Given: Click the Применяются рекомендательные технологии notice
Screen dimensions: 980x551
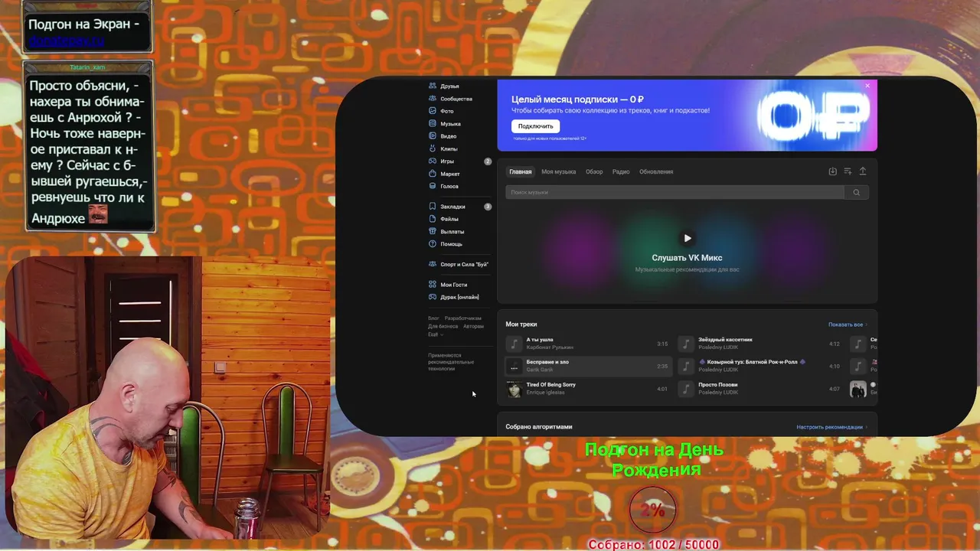Looking at the screenshot, I should (451, 362).
